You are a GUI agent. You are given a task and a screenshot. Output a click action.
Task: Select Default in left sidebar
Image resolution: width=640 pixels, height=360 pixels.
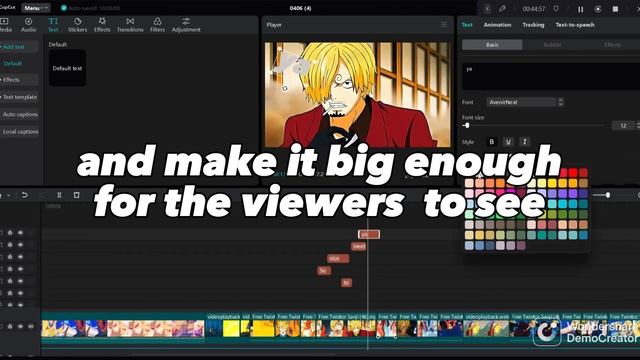point(13,64)
